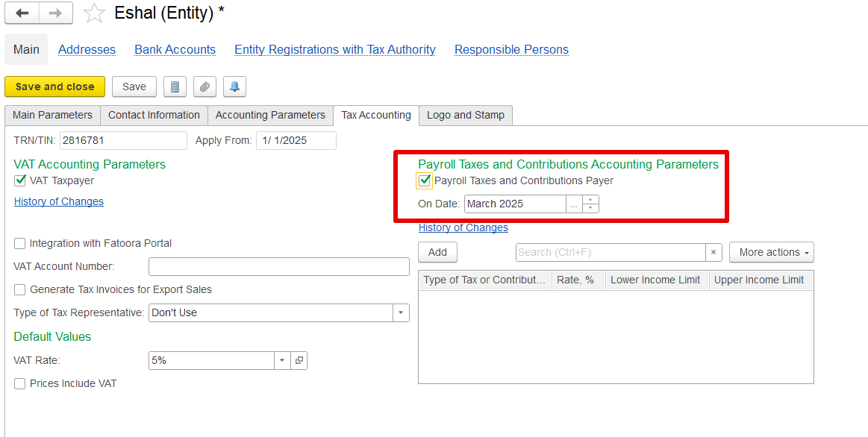Open the report list icon button
This screenshot has width=868, height=437.
(x=175, y=87)
